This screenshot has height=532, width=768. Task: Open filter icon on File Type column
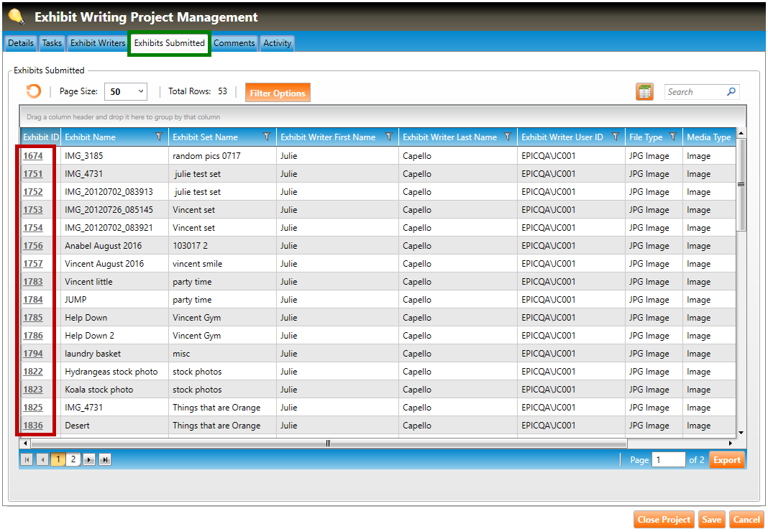point(673,137)
